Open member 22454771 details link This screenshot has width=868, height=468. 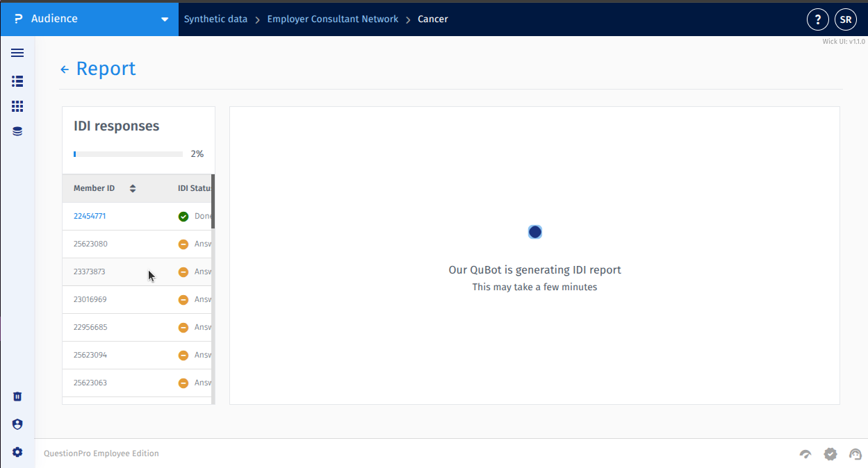pos(89,216)
